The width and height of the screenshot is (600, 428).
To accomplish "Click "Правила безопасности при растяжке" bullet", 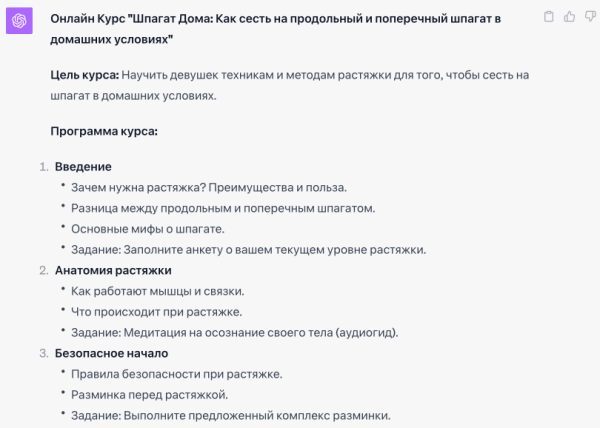I will pos(177,374).
